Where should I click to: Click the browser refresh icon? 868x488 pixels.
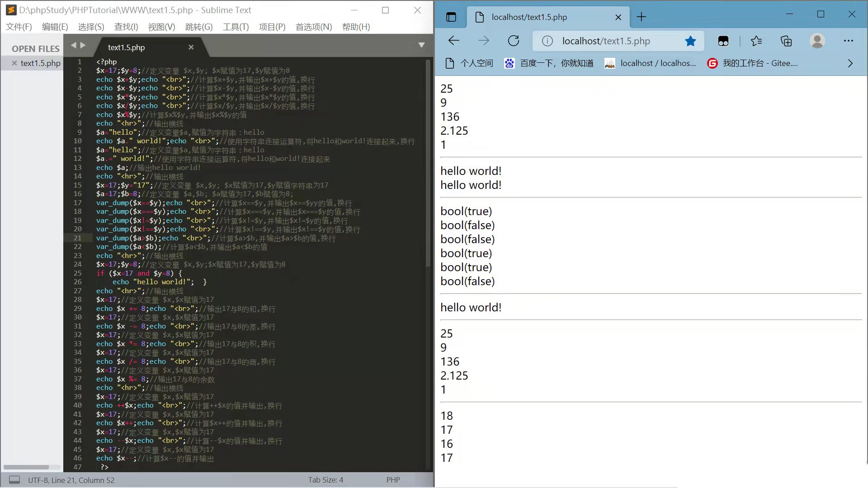514,41
